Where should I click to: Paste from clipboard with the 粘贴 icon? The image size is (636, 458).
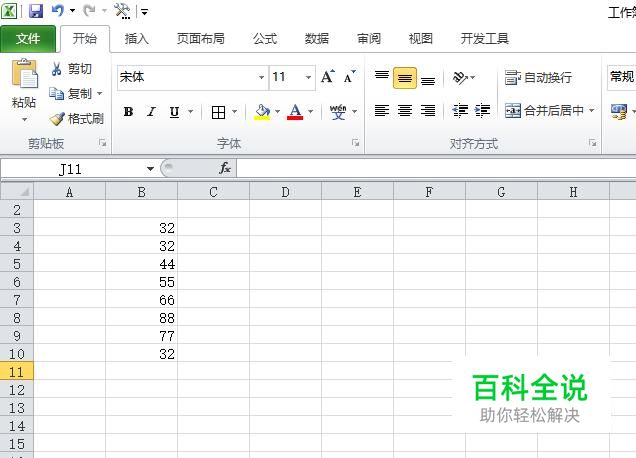24,74
